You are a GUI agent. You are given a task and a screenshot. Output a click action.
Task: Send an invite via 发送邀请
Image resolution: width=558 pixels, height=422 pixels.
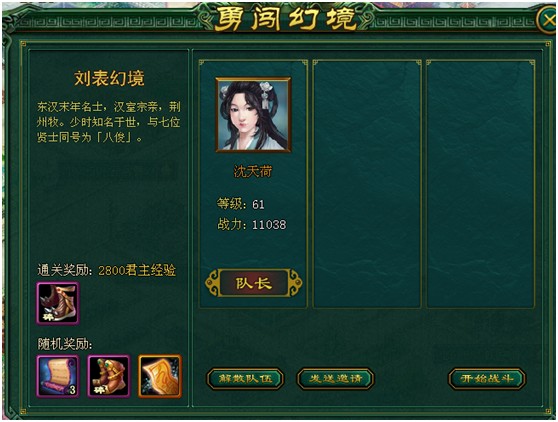[x=336, y=379]
